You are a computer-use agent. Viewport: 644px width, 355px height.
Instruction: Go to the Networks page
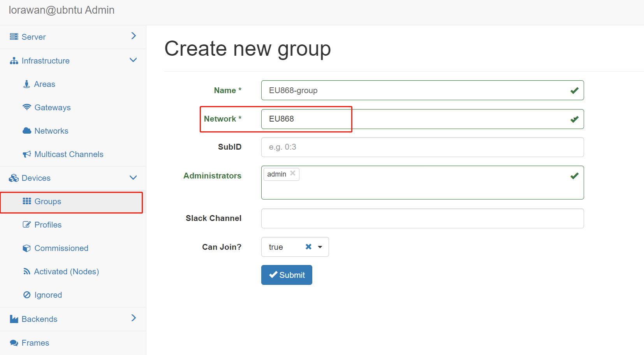[x=73, y=131]
